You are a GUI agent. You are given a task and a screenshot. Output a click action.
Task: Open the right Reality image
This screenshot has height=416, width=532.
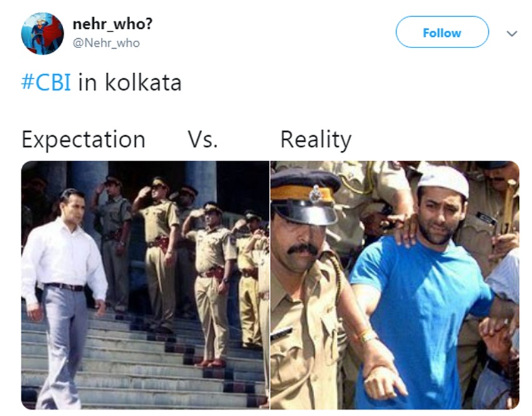click(x=395, y=285)
